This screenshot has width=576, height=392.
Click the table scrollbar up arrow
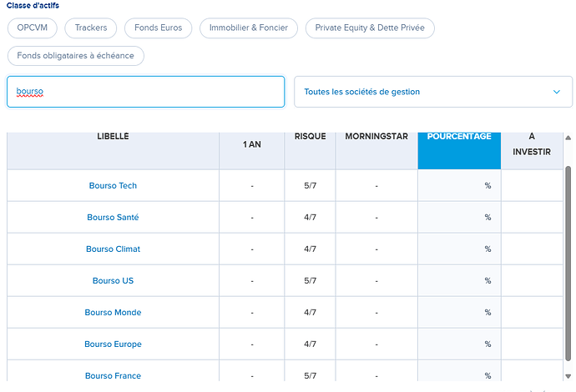tap(568, 138)
